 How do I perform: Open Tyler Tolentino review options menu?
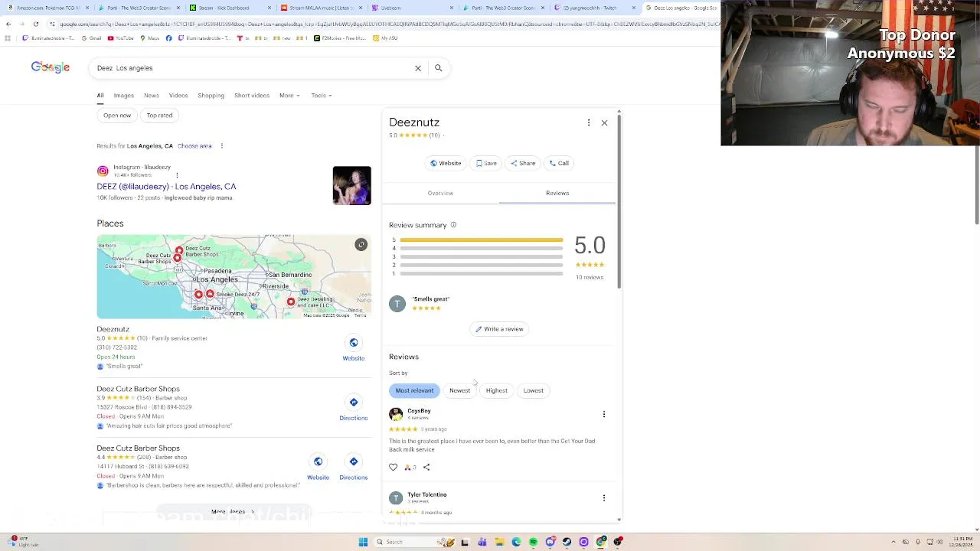(x=604, y=498)
